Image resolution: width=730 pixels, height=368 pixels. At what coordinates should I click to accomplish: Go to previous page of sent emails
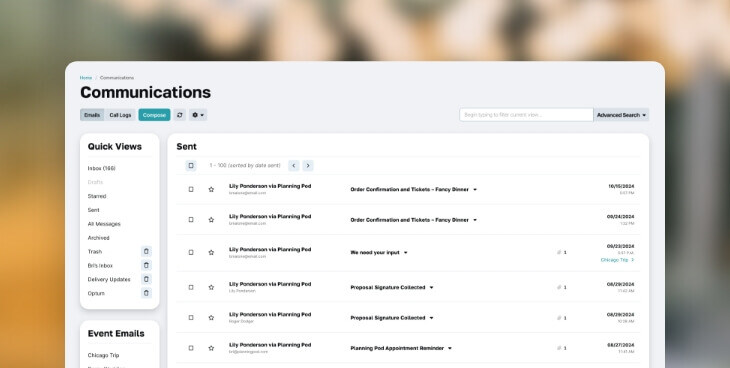[293, 165]
